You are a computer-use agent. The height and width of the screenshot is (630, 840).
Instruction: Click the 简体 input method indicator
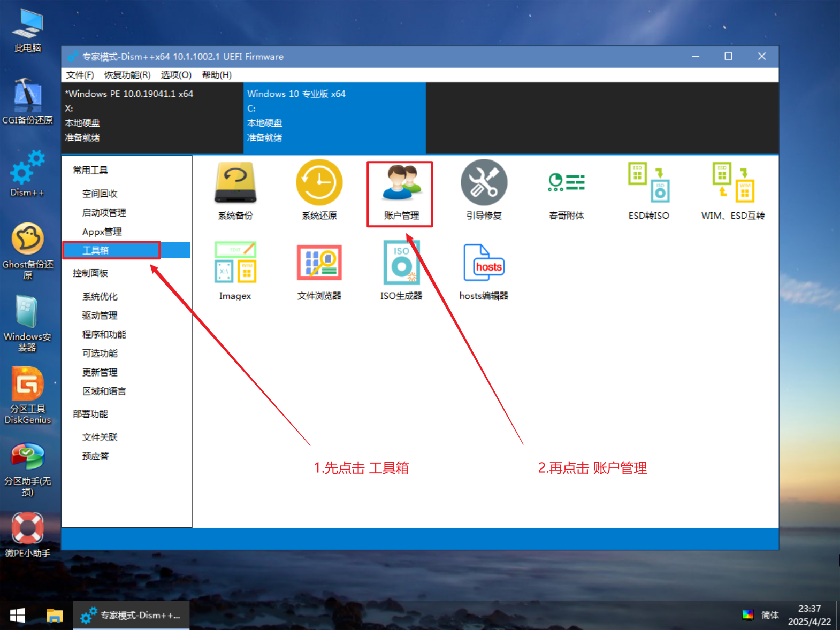tap(770, 615)
